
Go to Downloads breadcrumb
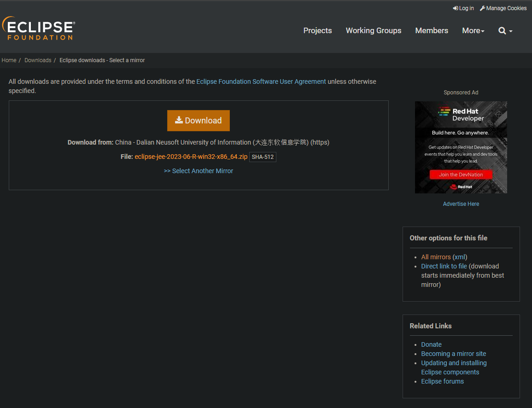[x=38, y=60]
